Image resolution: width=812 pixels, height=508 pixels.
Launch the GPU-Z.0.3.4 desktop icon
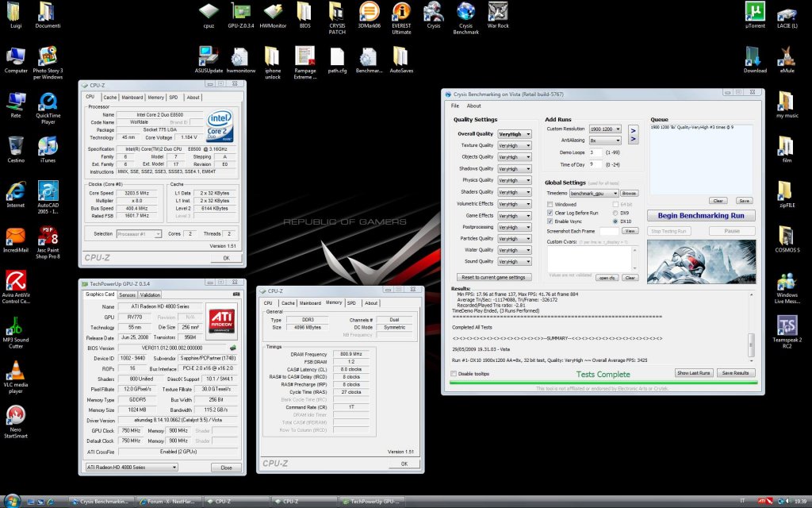click(x=241, y=15)
